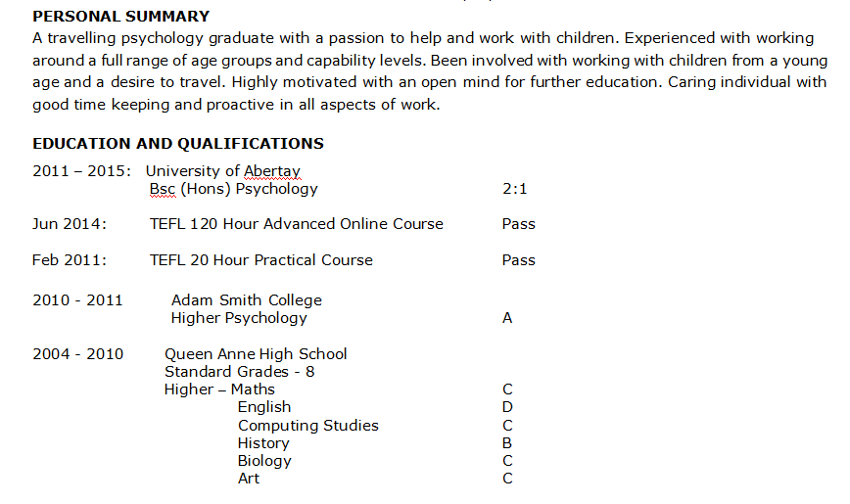Click TEFL 20 Hour Practical Course
The height and width of the screenshot is (504, 850).
(x=260, y=260)
